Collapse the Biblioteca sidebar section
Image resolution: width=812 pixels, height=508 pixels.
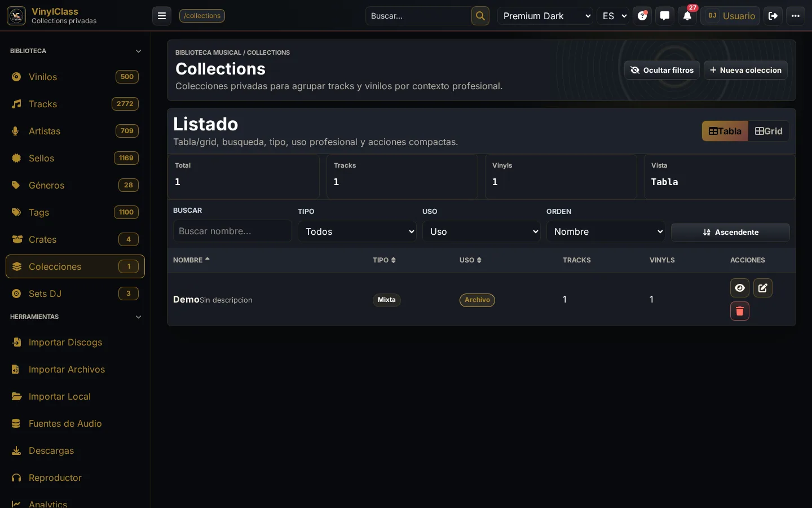pos(75,51)
